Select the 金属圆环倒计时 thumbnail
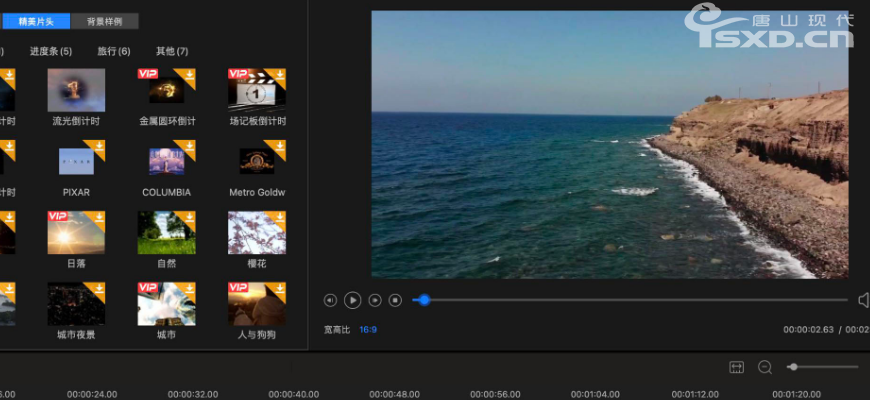This screenshot has height=400, width=870. coord(166,90)
